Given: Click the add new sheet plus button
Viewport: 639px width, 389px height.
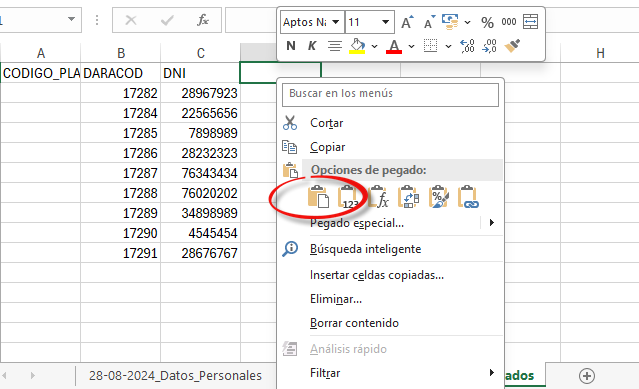Looking at the screenshot, I should coord(587,376).
